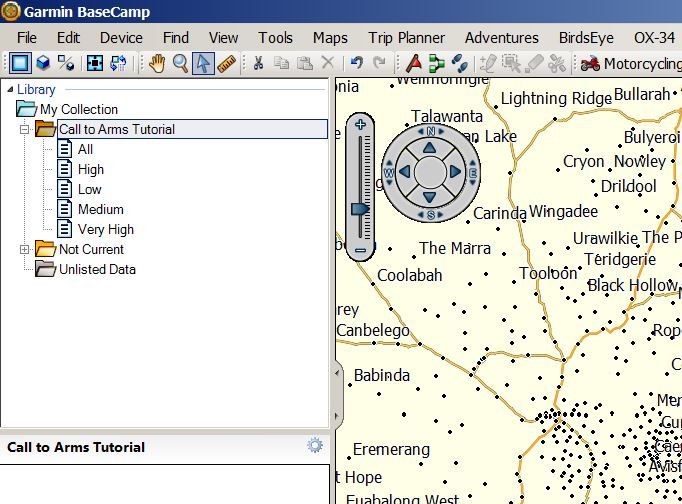Open the Trip Planner menu
Screen dimensions: 682x504
pos(407,38)
